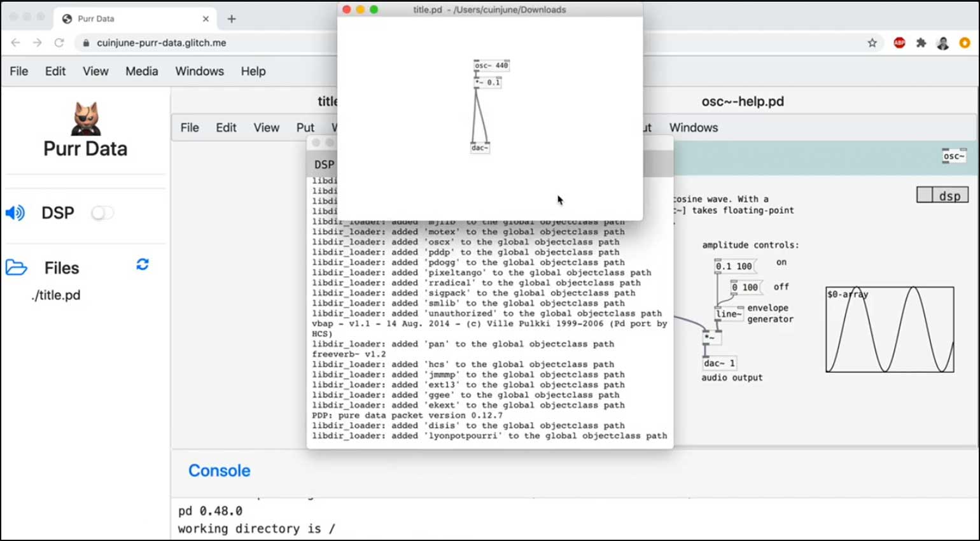Select the *~ 0.1 object
980x541 pixels.
point(487,82)
